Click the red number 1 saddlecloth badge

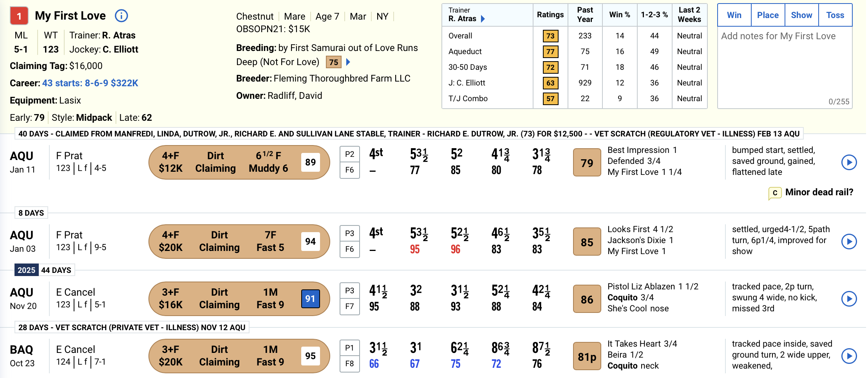[x=19, y=16]
